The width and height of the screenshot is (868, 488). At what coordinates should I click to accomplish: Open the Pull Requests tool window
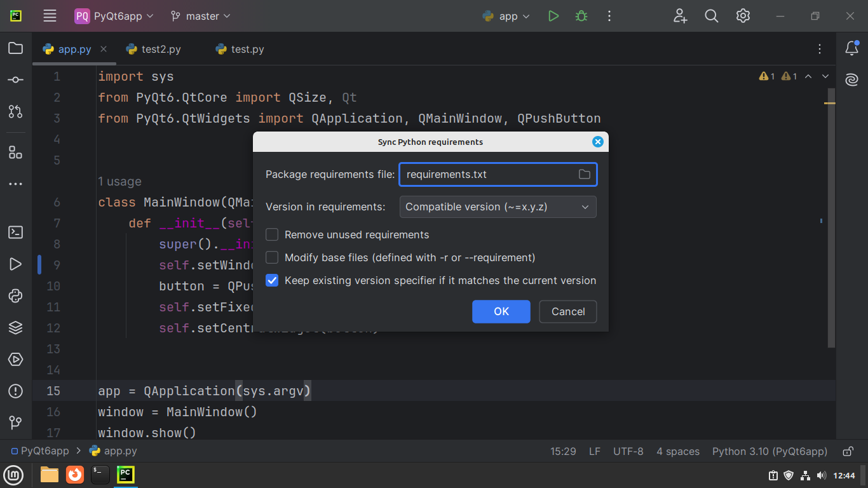(16, 111)
